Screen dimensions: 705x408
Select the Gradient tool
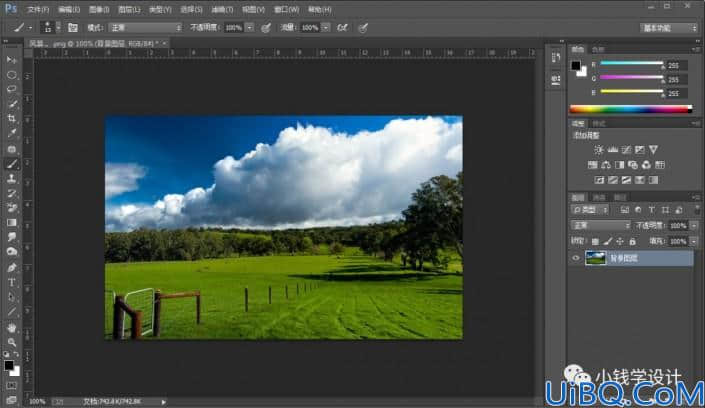[12, 223]
